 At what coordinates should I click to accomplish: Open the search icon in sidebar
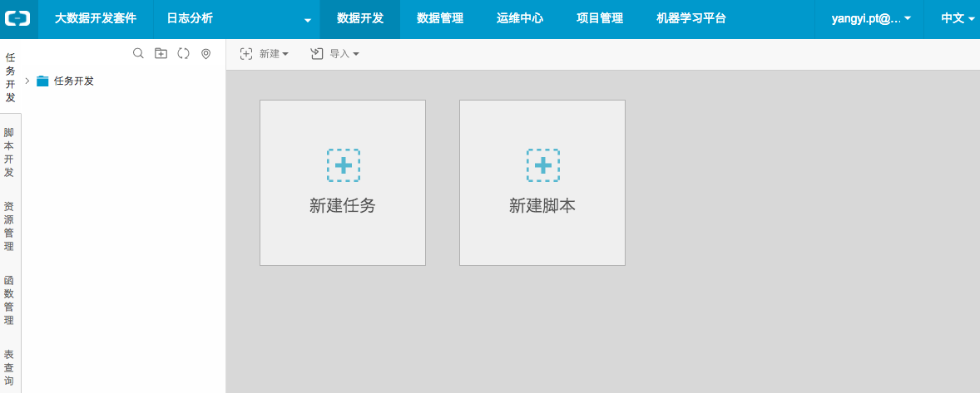click(138, 54)
